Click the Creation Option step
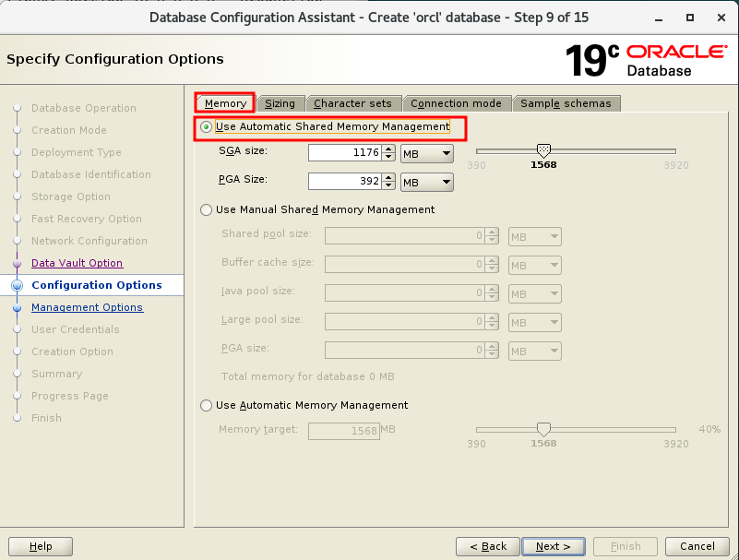739x560 pixels. pyautogui.click(x=72, y=351)
